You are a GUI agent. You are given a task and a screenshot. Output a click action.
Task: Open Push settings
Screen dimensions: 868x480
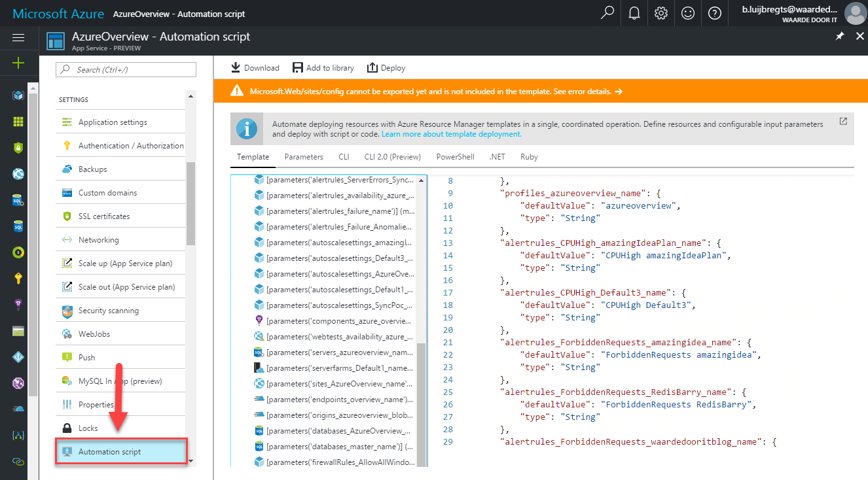120,358
